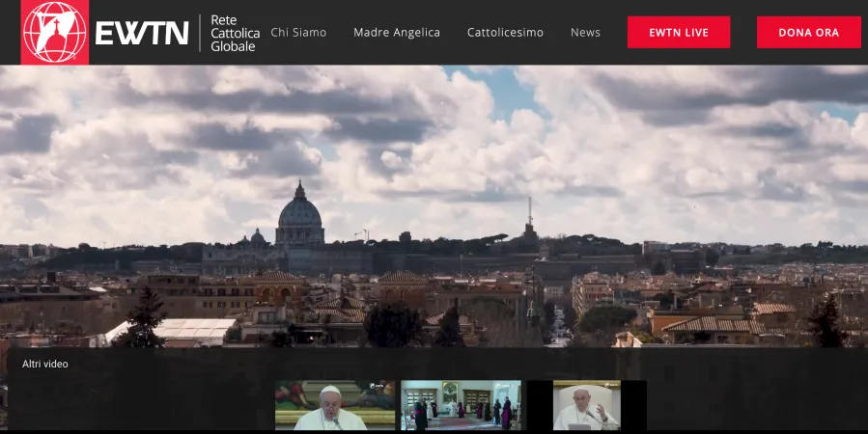Open the thumbnail showing clergy in library
This screenshot has width=868, height=434.
pyautogui.click(x=462, y=405)
